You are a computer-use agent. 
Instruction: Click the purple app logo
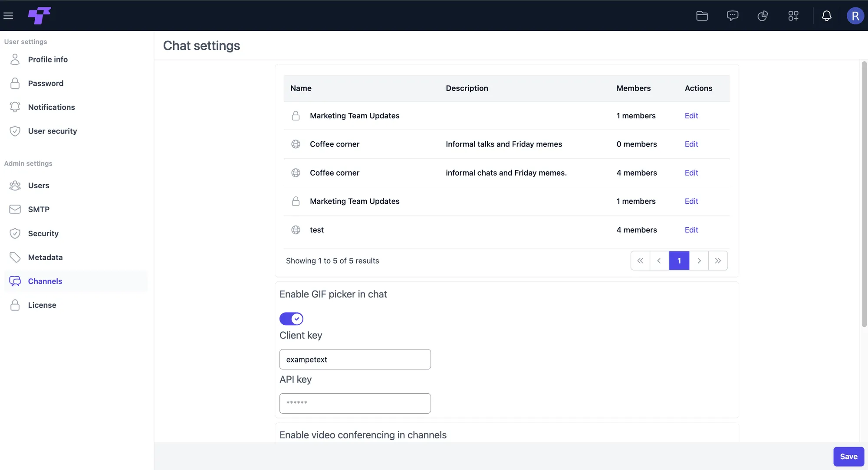pos(39,16)
